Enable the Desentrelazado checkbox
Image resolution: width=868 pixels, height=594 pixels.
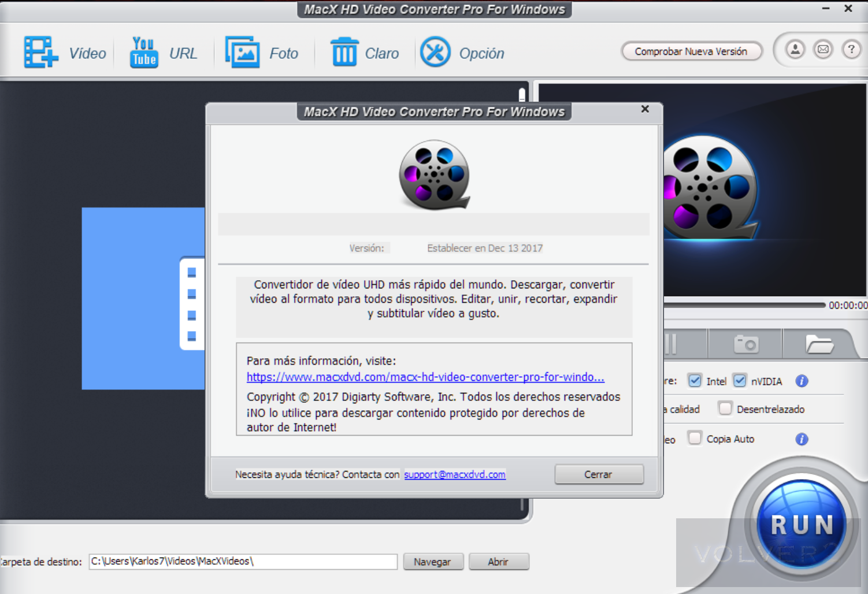pos(725,409)
